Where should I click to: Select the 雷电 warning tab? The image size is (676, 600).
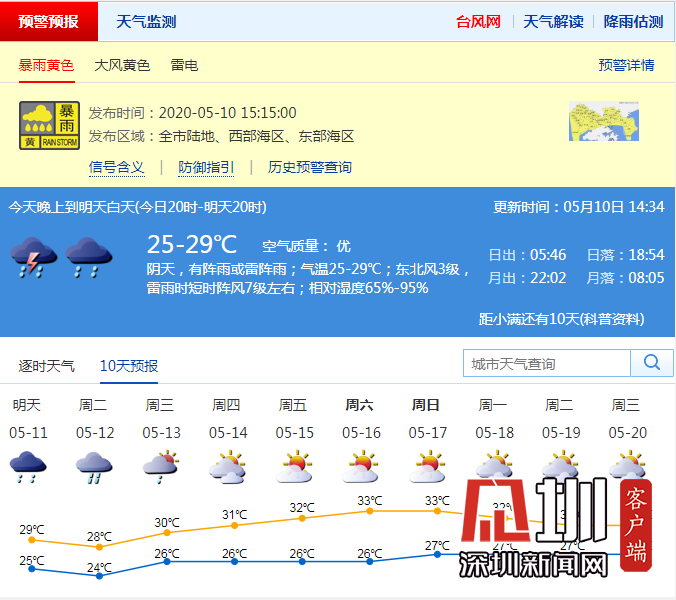[x=184, y=65]
